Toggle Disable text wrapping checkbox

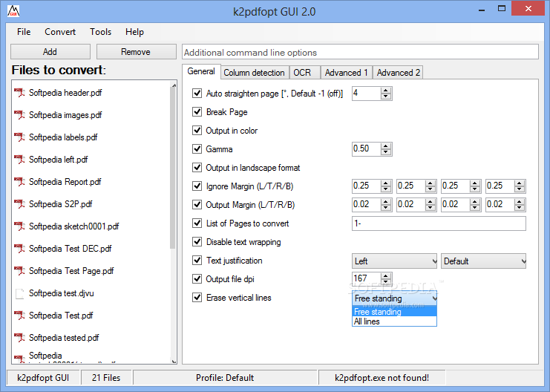click(x=197, y=242)
